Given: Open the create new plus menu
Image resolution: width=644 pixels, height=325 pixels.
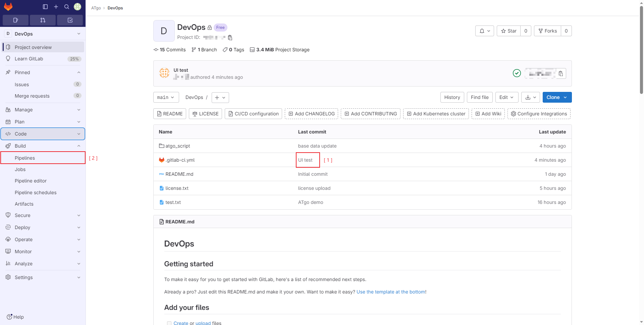Looking at the screenshot, I should (56, 7).
